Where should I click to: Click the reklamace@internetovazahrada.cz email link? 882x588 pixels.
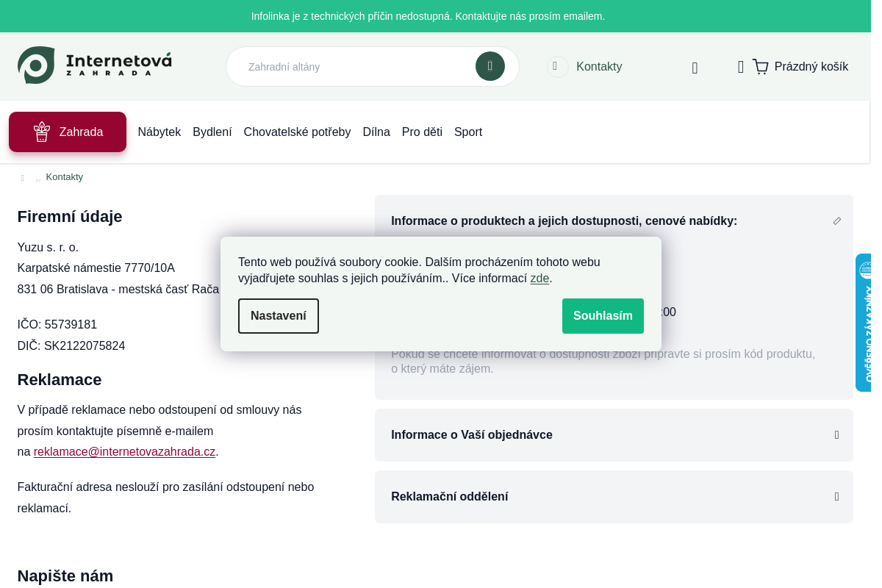tap(124, 452)
